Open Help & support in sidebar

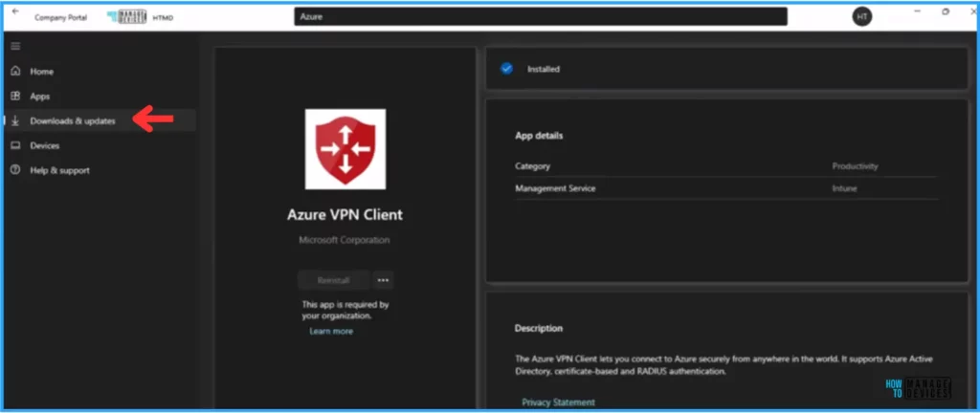tap(59, 170)
